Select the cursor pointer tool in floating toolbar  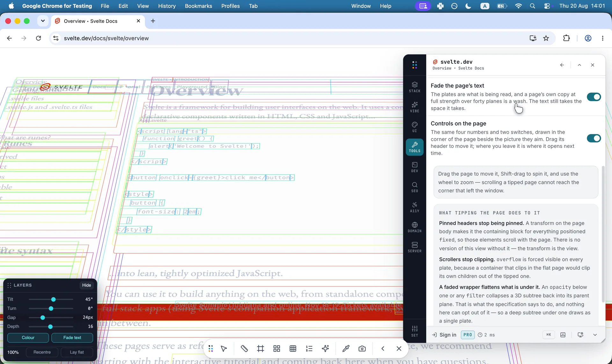click(x=224, y=349)
